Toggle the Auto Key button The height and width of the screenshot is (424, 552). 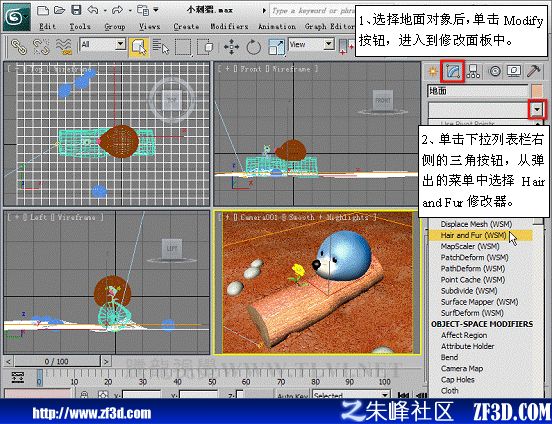(x=292, y=395)
